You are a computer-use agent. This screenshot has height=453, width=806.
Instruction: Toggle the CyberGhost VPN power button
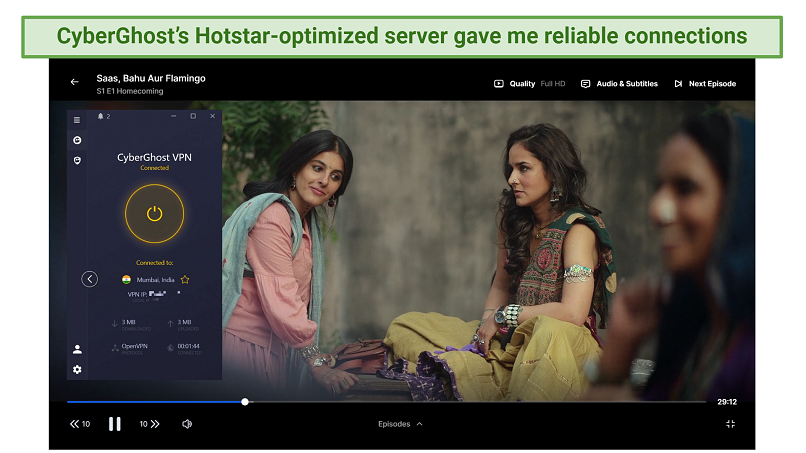[x=154, y=213]
